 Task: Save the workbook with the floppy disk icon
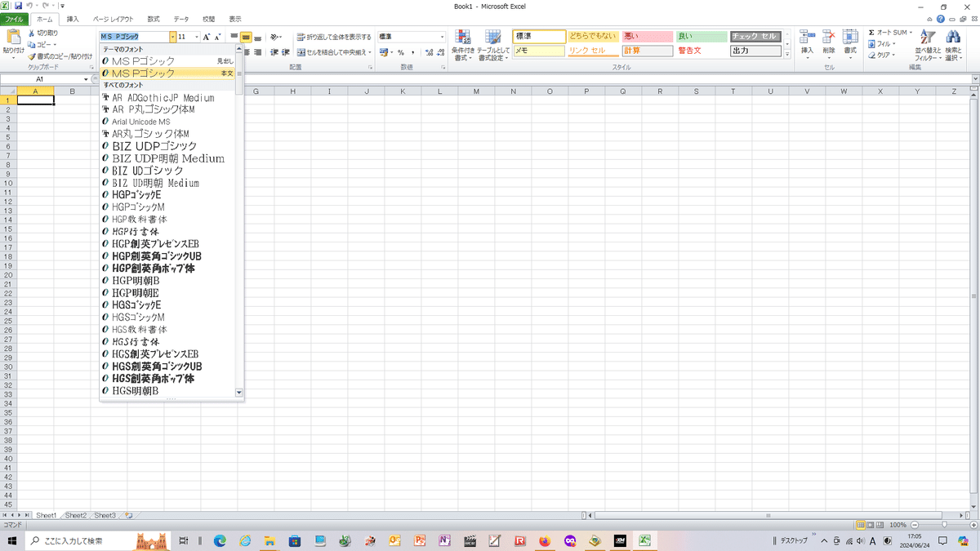(17, 6)
